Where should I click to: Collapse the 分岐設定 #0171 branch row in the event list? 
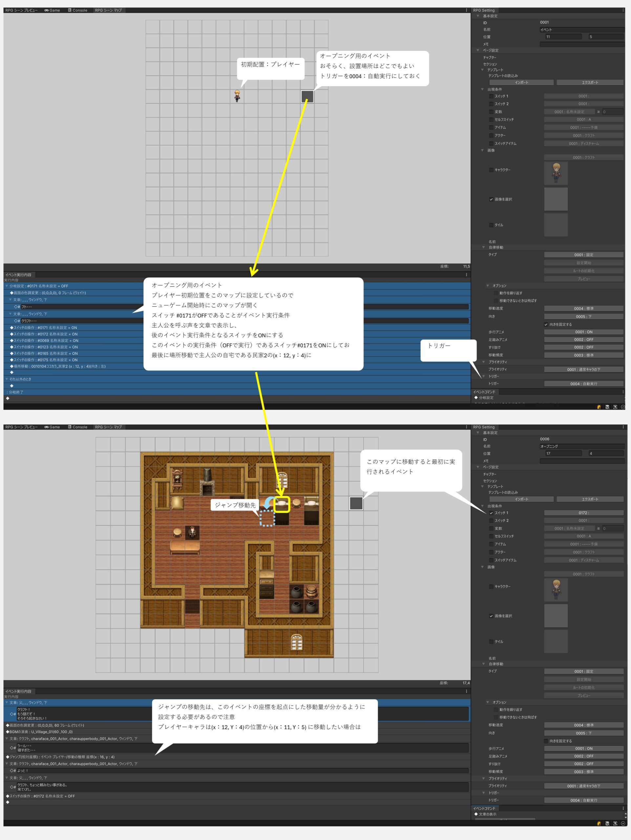[x=7, y=286]
